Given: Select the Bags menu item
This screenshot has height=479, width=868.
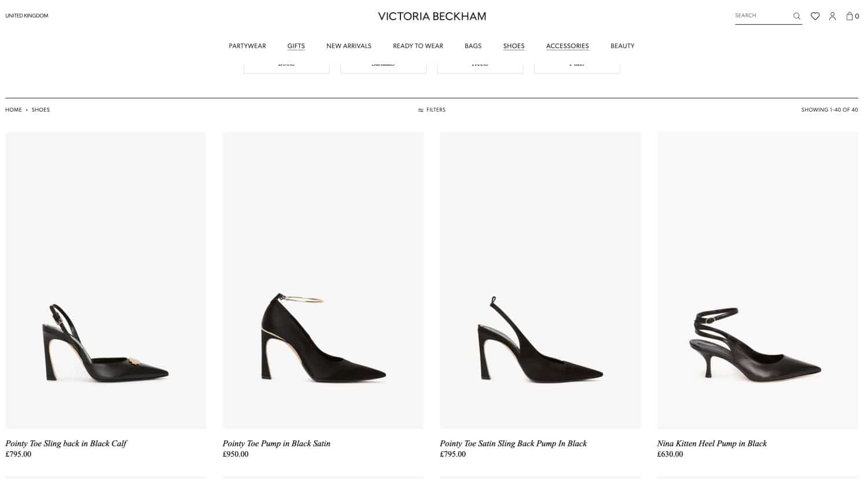Looking at the screenshot, I should [473, 46].
